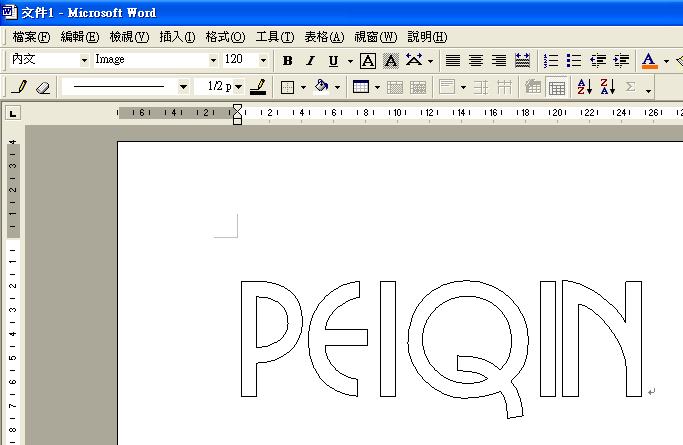Screen dimensions: 683x445
Task: Click the Merge Cells icon
Action: (395, 88)
